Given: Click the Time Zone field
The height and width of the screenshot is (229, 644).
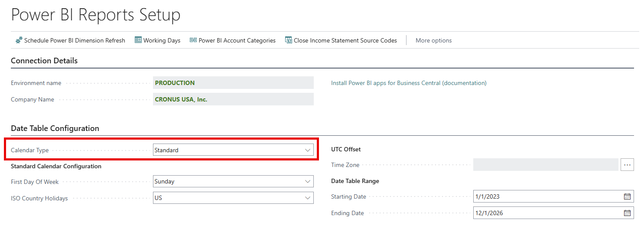Looking at the screenshot, I should click(x=546, y=165).
